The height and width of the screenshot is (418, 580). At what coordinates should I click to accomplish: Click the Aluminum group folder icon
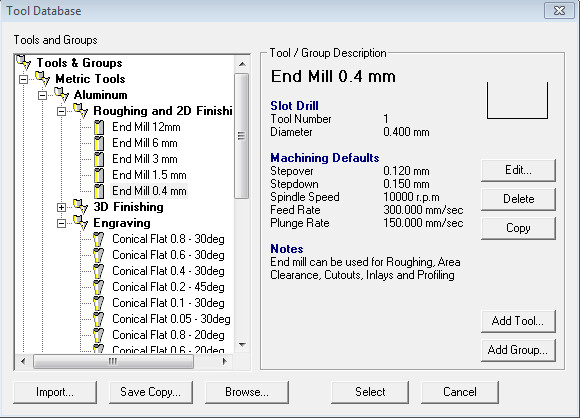point(61,94)
